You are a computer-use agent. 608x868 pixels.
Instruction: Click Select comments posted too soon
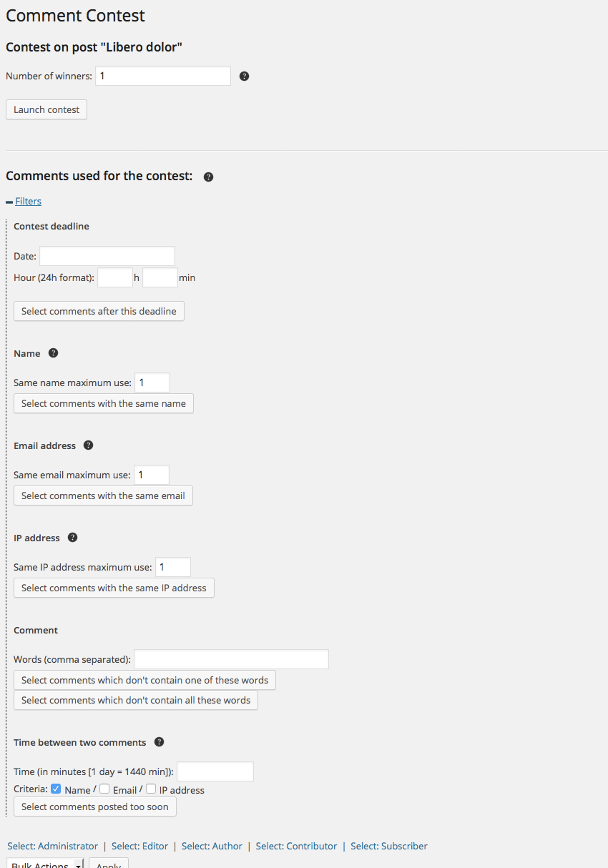tap(95, 807)
